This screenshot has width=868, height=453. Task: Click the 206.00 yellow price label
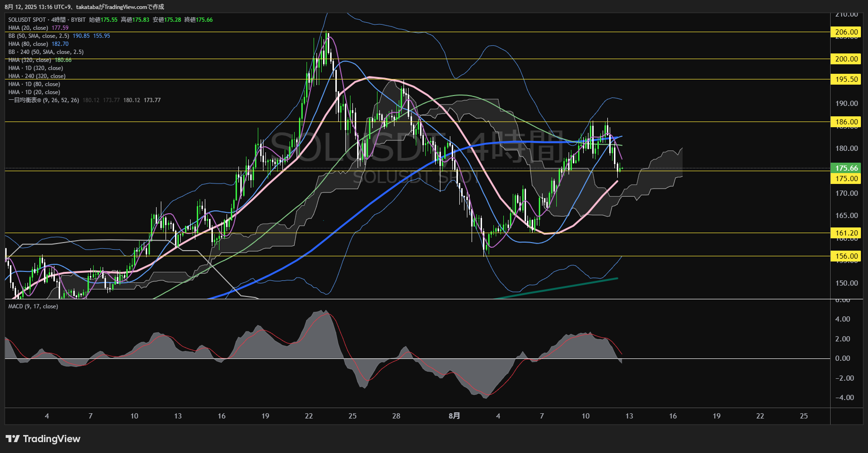(846, 32)
